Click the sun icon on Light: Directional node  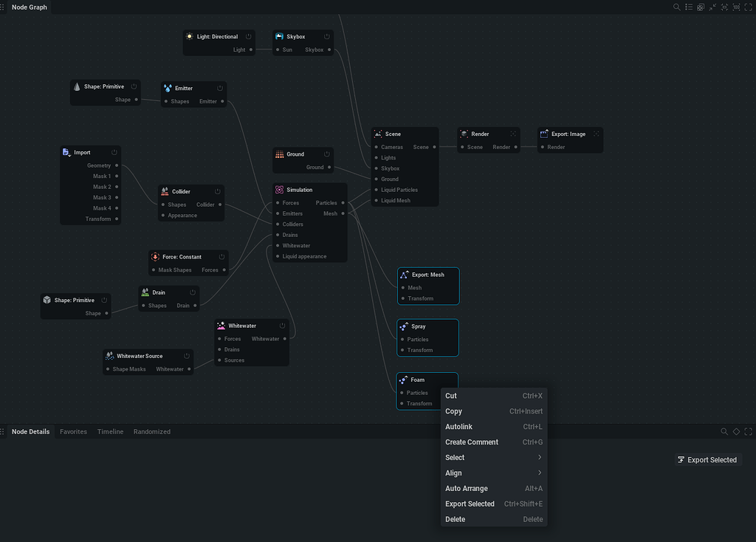pos(190,36)
